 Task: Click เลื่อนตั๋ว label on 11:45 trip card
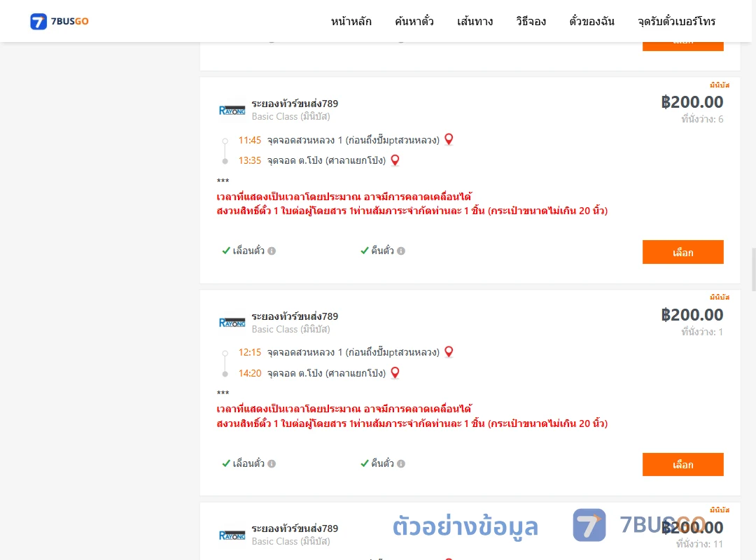click(x=248, y=251)
